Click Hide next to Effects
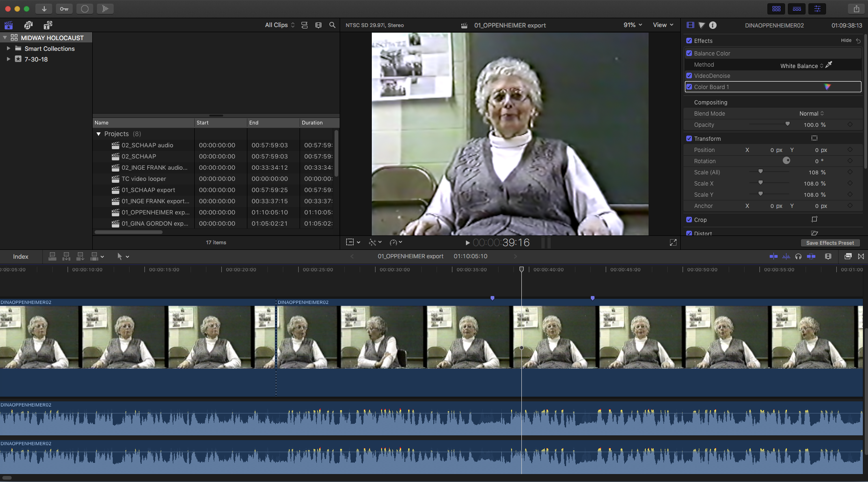 tap(846, 41)
